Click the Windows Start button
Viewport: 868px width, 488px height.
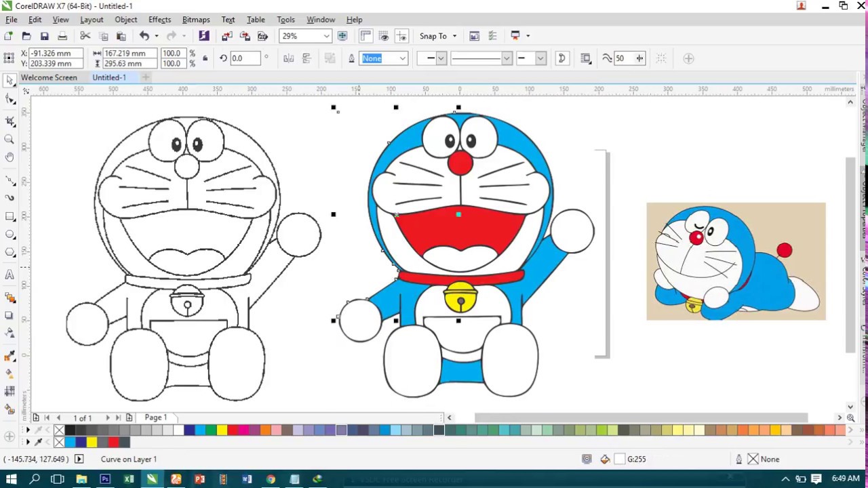[x=12, y=479]
